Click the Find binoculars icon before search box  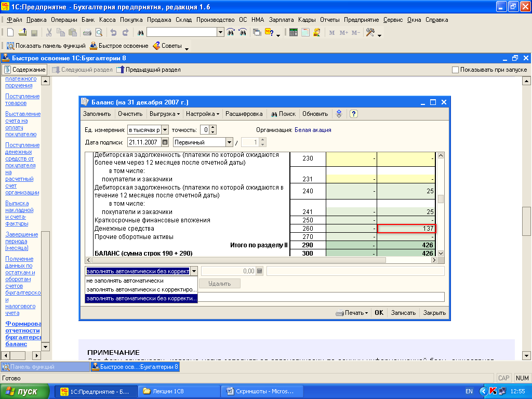[x=140, y=33]
